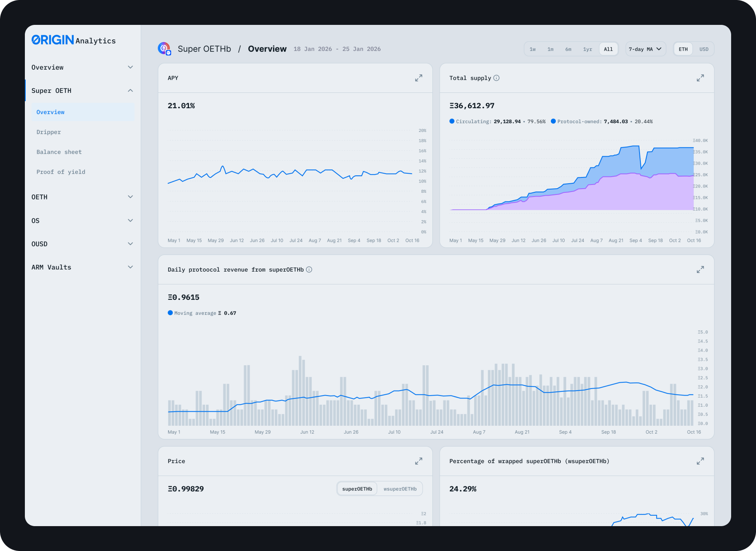Switch currency display to USD
This screenshot has width=756, height=551.
(704, 49)
